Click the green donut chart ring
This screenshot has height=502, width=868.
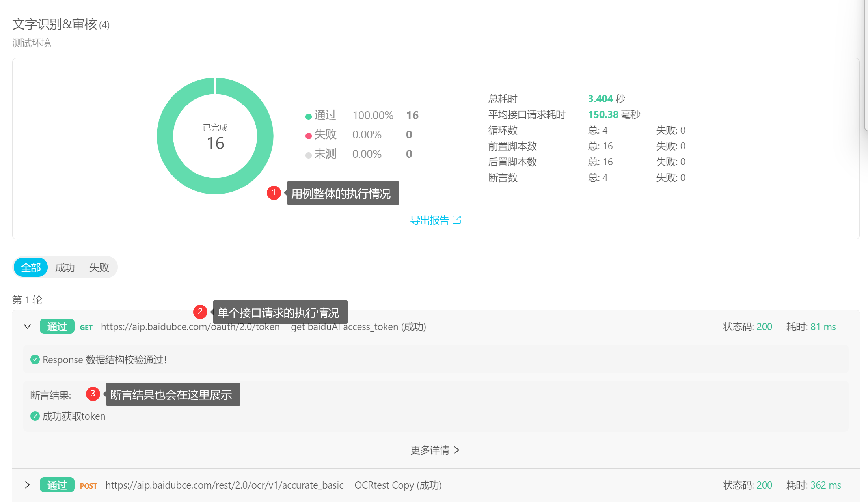coord(164,136)
